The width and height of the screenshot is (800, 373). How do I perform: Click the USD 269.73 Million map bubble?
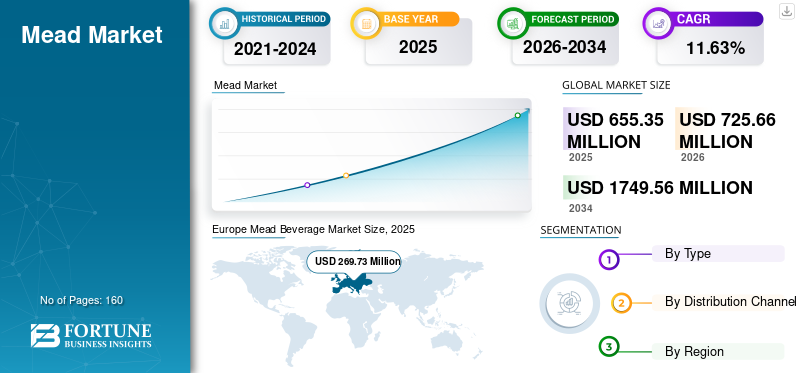[354, 262]
